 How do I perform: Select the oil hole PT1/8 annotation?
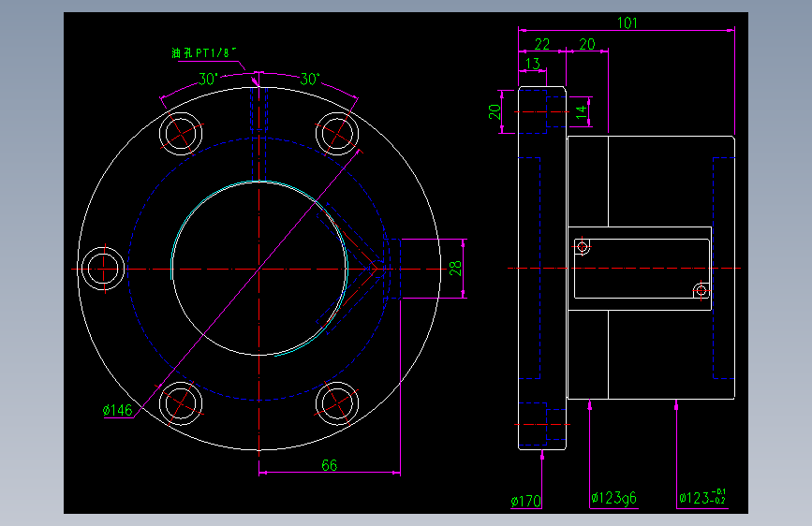(x=204, y=52)
